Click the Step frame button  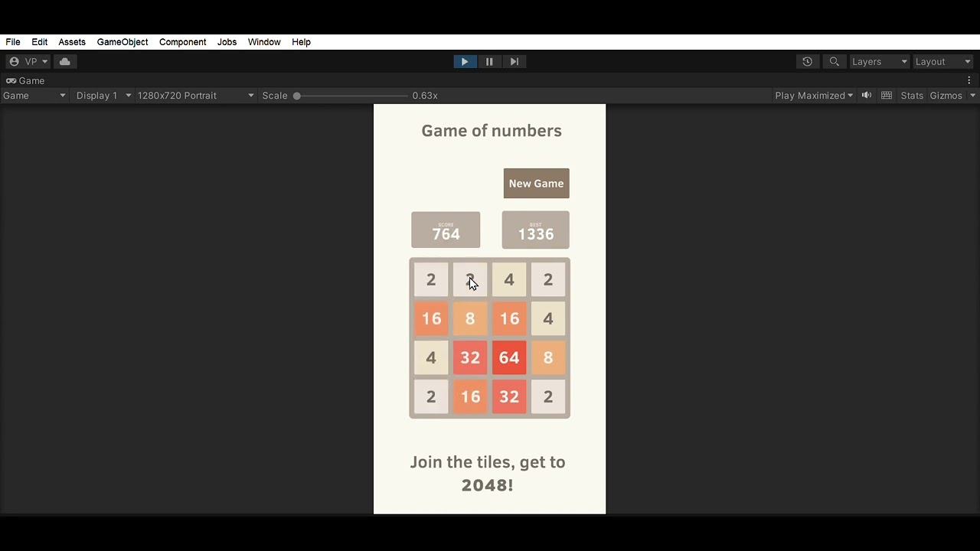(x=514, y=61)
